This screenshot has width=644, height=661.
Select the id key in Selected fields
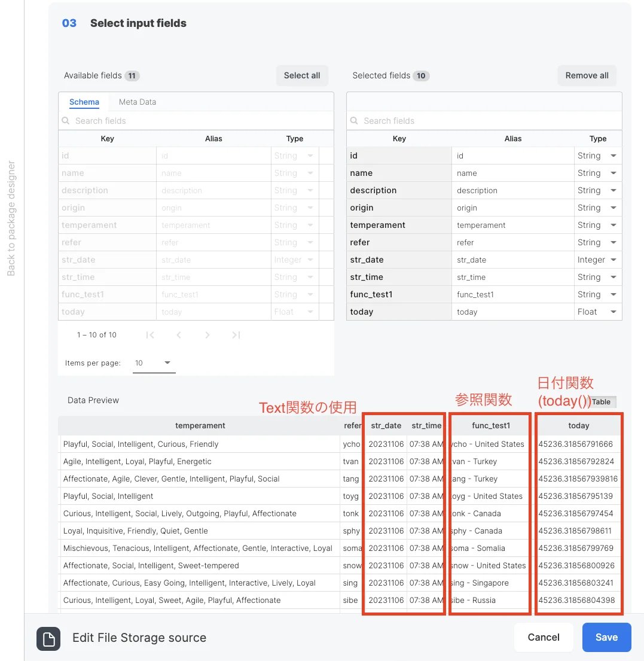coord(399,156)
